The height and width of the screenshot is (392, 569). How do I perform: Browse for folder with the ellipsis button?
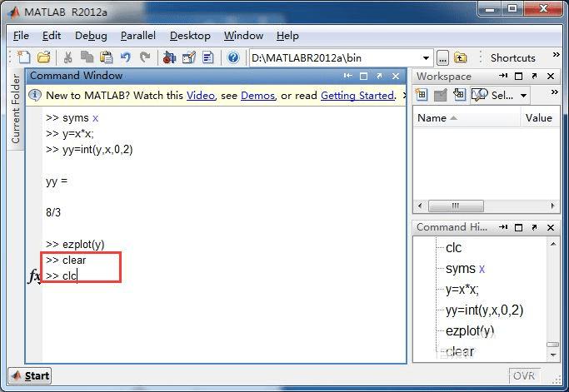click(x=442, y=58)
